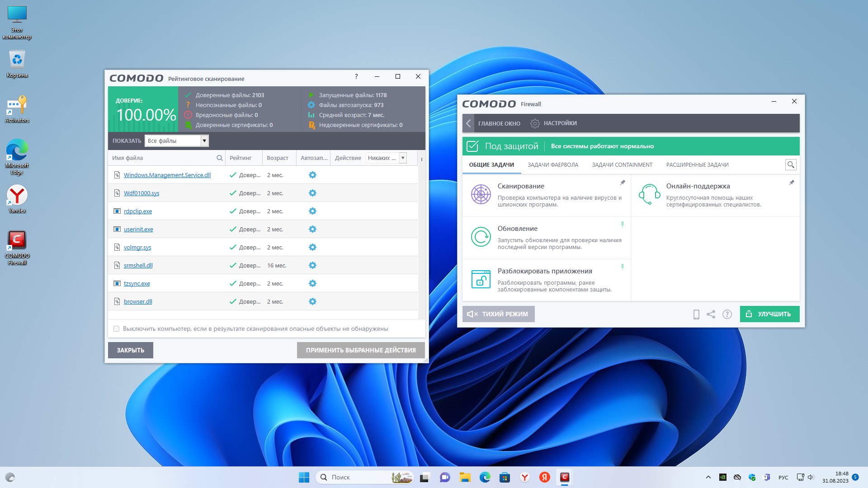The height and width of the screenshot is (488, 868).
Task: Click the task search magnifier icon
Action: click(x=791, y=165)
